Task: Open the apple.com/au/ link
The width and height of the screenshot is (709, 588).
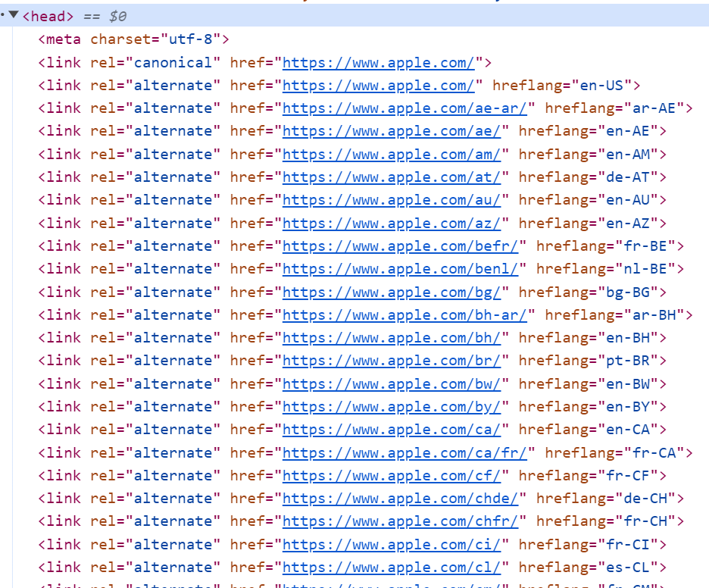Action: pos(392,200)
